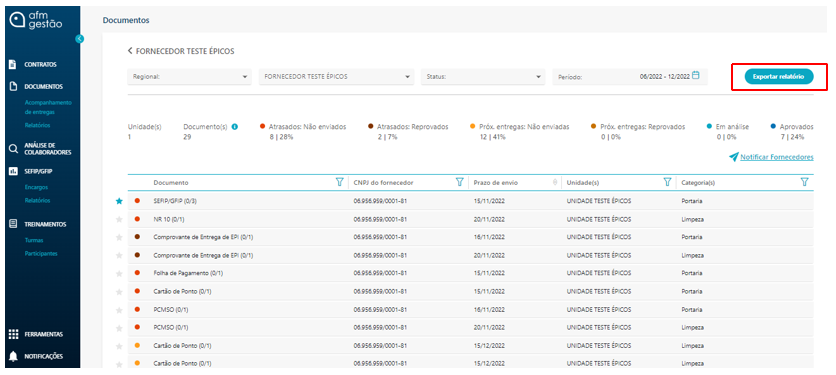Screen dimensions: 836x375
Task: Star the PCMSO row due 20/11/2022
Action: (119, 328)
